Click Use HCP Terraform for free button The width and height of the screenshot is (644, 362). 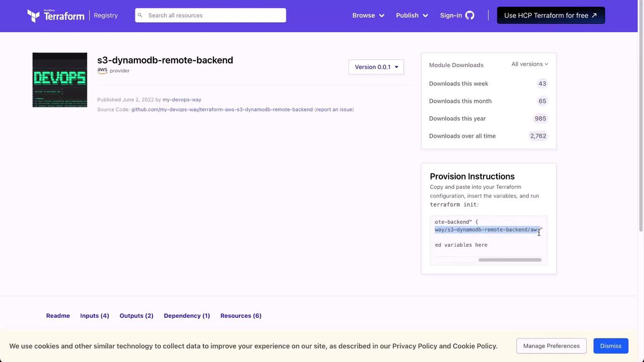pos(551,15)
